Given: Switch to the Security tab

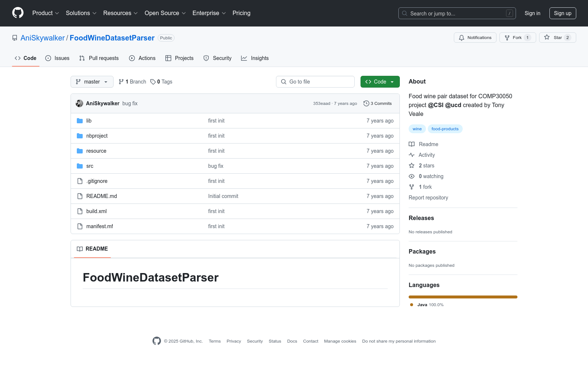Looking at the screenshot, I should 218,58.
